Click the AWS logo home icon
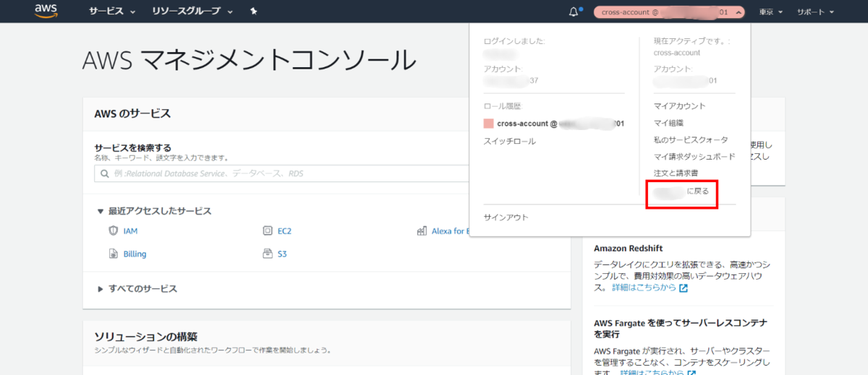This screenshot has height=375, width=868. pyautogui.click(x=46, y=11)
